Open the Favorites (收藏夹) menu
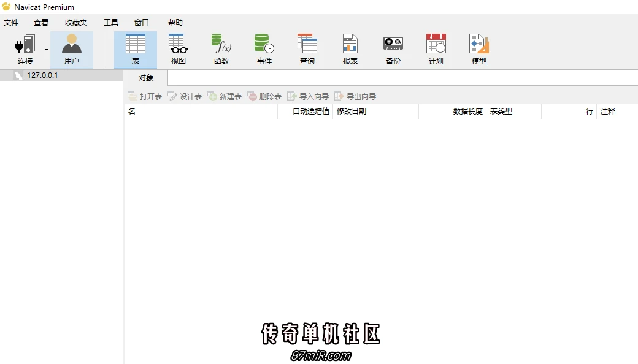 [x=76, y=22]
